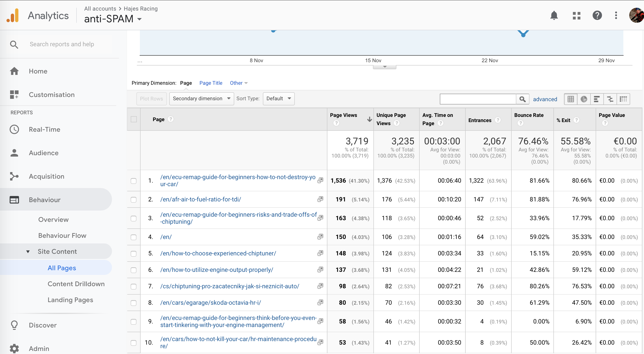Screen dimensions: 644x354
Task: Click the help question mark icon
Action: tap(597, 15)
